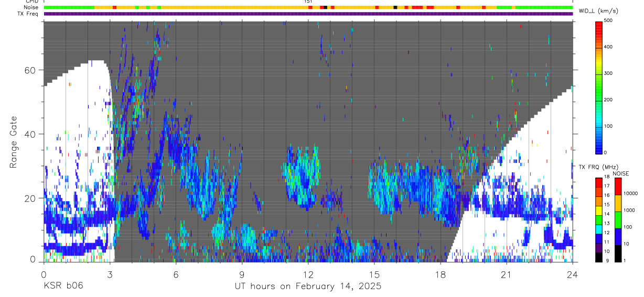The height and width of the screenshot is (297, 644).
Task: Click the "500" tick on width colorbar
Action: (609, 21)
